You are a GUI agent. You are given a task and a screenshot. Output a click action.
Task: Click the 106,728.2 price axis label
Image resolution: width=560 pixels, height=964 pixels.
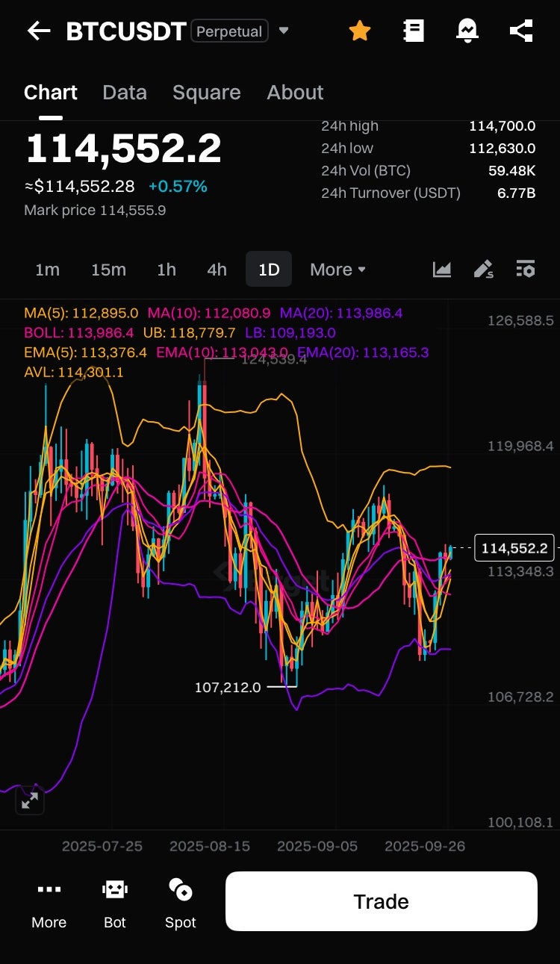tap(520, 697)
